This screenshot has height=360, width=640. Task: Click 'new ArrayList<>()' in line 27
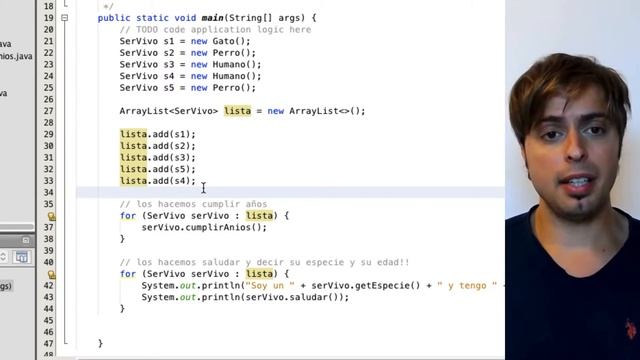[x=316, y=111]
